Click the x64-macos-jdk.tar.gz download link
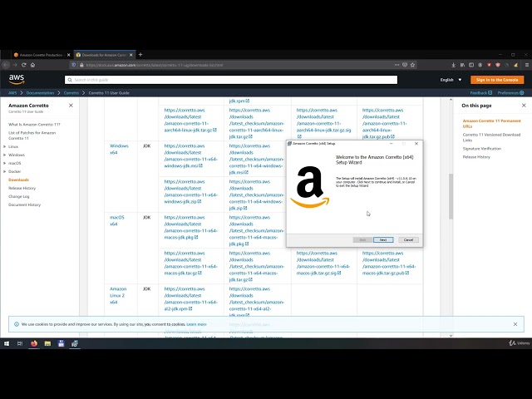Image resolution: width=532 pixels, height=399 pixels. [190, 263]
